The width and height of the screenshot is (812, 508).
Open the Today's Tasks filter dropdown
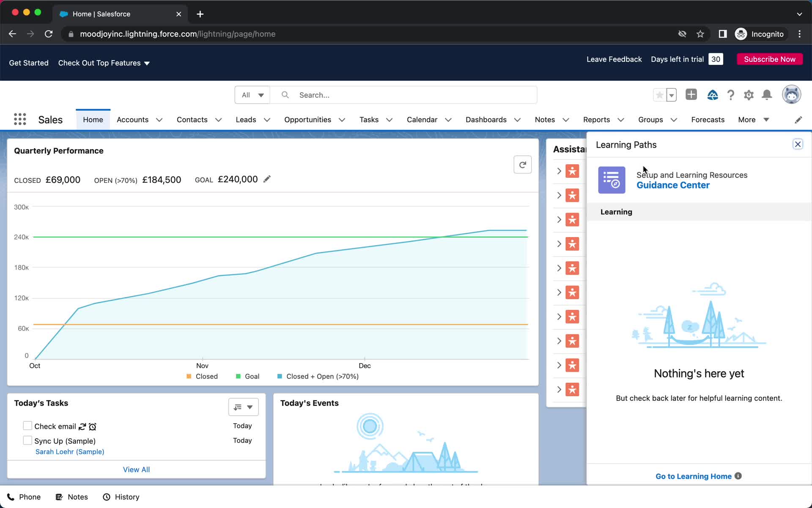point(244,407)
